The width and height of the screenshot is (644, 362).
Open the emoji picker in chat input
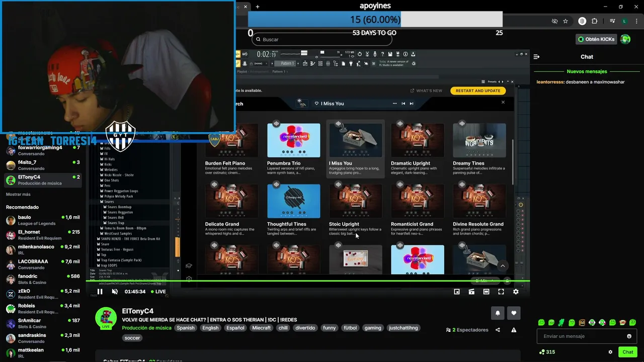coord(629,336)
